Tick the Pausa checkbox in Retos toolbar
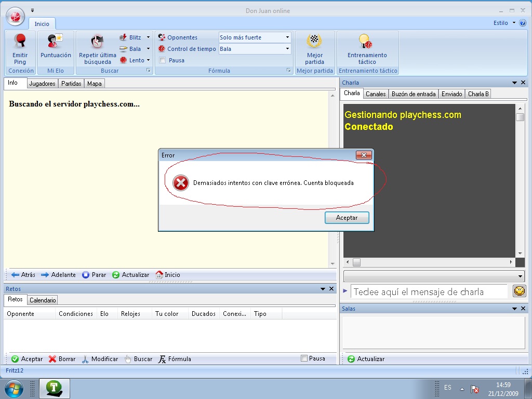The height and width of the screenshot is (399, 532). (304, 358)
